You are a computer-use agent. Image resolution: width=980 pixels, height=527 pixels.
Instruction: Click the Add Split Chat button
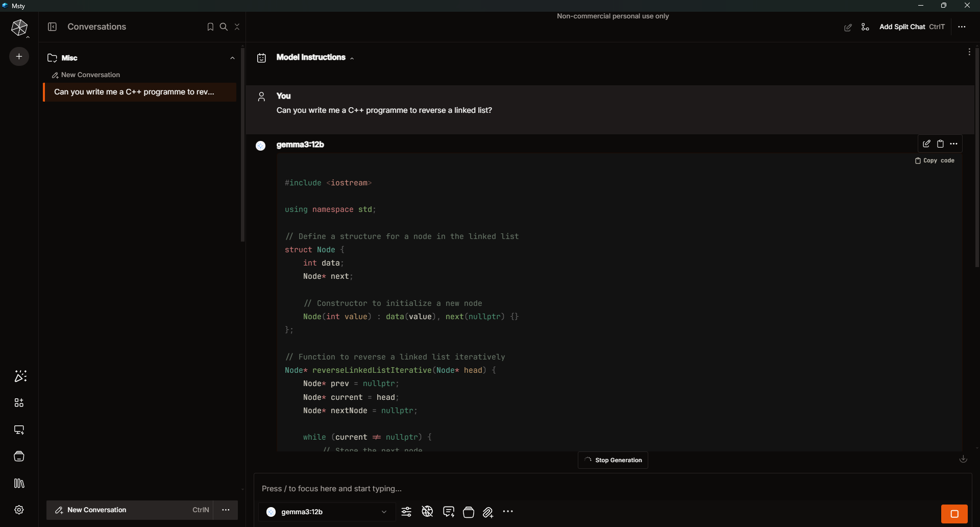pyautogui.click(x=901, y=27)
